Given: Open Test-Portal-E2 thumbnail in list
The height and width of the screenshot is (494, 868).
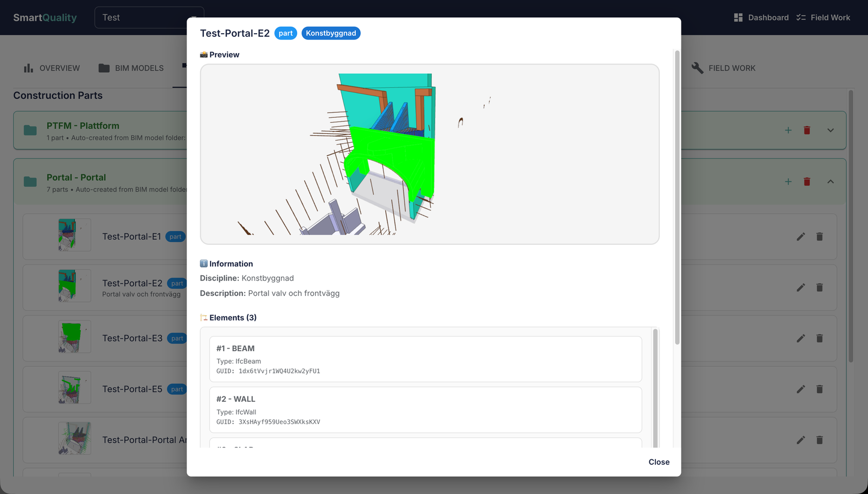Looking at the screenshot, I should pos(74,286).
